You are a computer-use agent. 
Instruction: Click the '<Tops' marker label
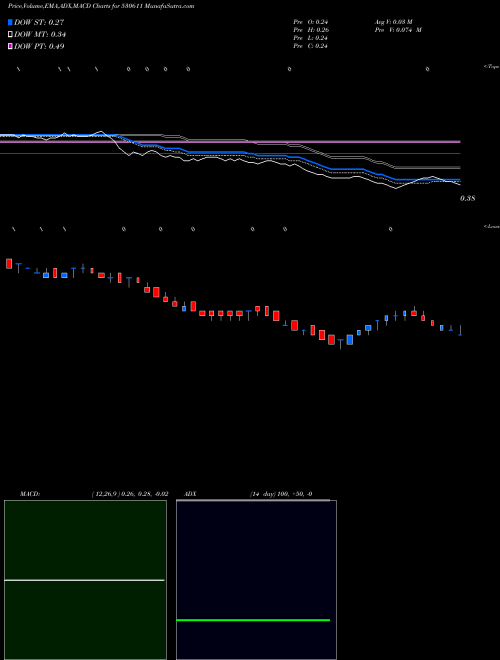tap(492, 67)
